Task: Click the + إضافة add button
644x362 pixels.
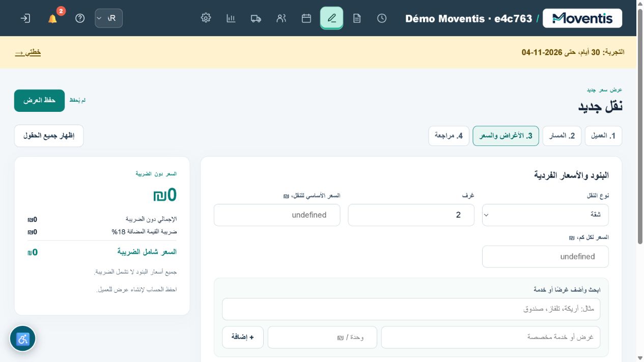Action: (x=243, y=338)
